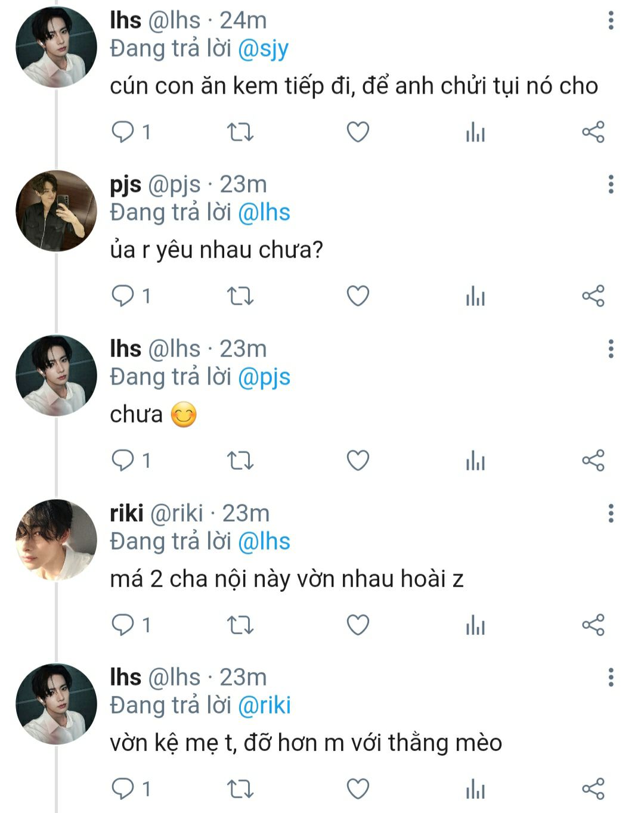Image resolution: width=644 pixels, height=813 pixels.
Task: Like riki's tweet replying to @lhs
Action: pyautogui.click(x=358, y=625)
